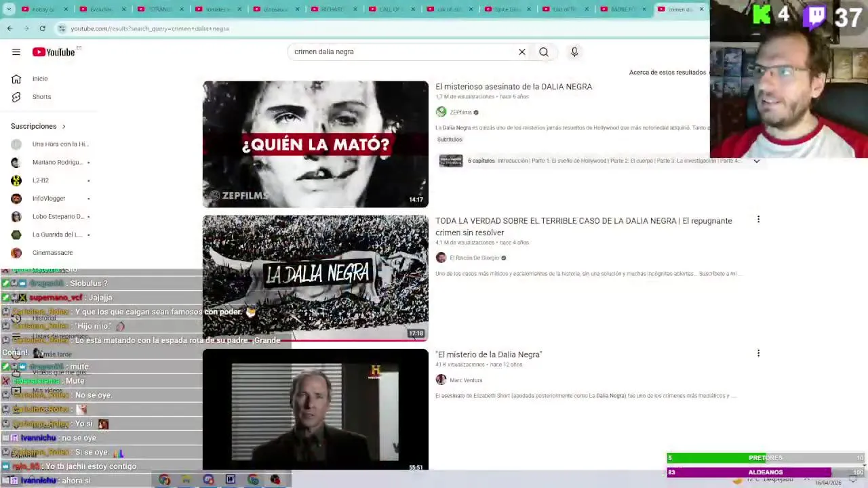Image resolution: width=868 pixels, height=488 pixels.
Task: Switch to the Evolution browser tab
Action: pyautogui.click(x=102, y=9)
